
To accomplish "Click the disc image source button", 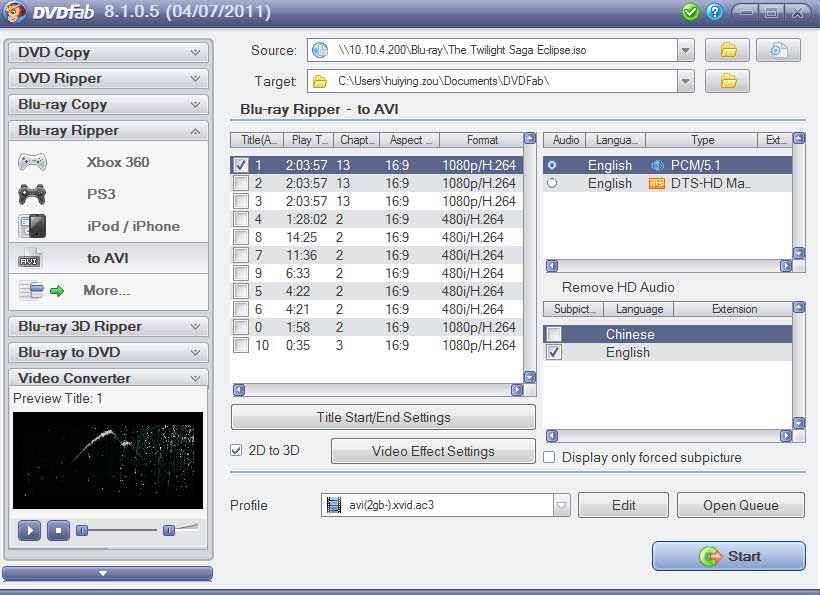I will click(x=778, y=50).
